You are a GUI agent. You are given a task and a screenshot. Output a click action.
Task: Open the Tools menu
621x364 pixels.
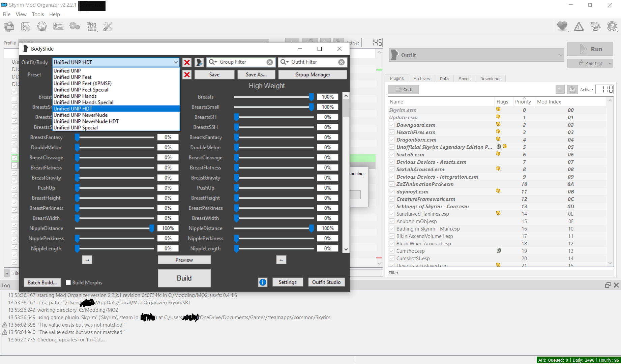pyautogui.click(x=38, y=14)
